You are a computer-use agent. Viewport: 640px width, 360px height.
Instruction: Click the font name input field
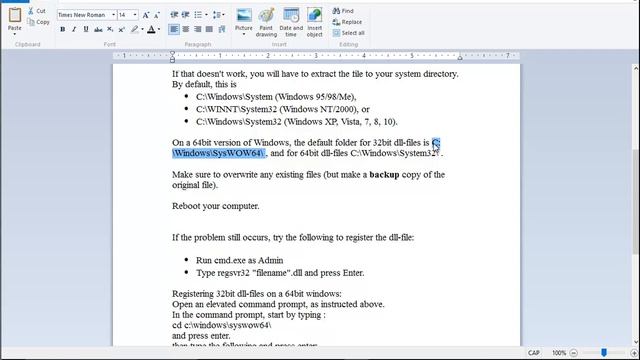coord(84,15)
